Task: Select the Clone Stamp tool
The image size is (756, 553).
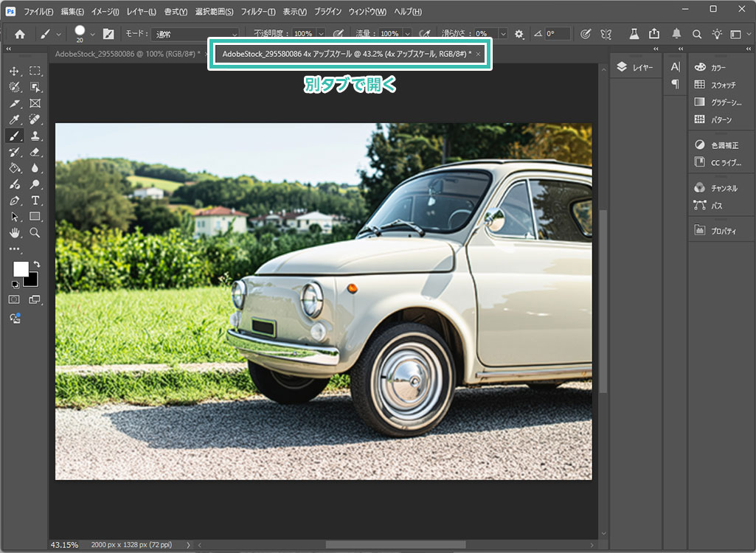Action: (35, 136)
